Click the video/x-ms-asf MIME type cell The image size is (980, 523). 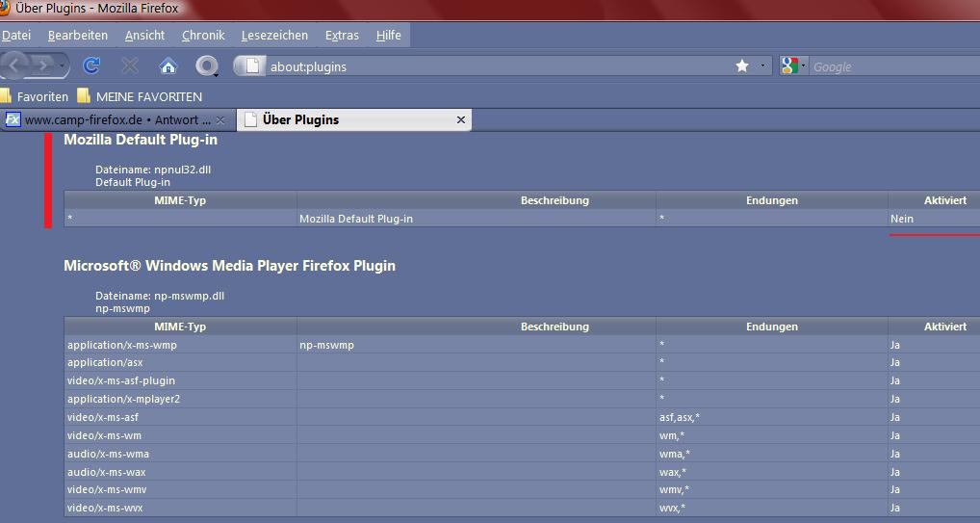[181, 417]
